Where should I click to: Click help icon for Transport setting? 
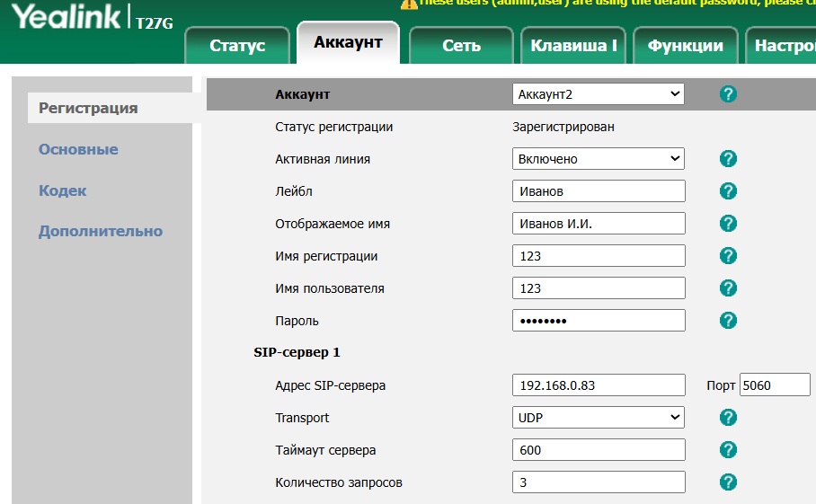[x=728, y=418]
